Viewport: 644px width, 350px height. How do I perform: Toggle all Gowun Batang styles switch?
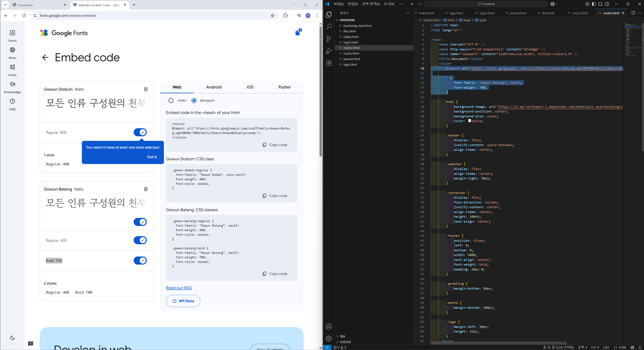click(140, 222)
